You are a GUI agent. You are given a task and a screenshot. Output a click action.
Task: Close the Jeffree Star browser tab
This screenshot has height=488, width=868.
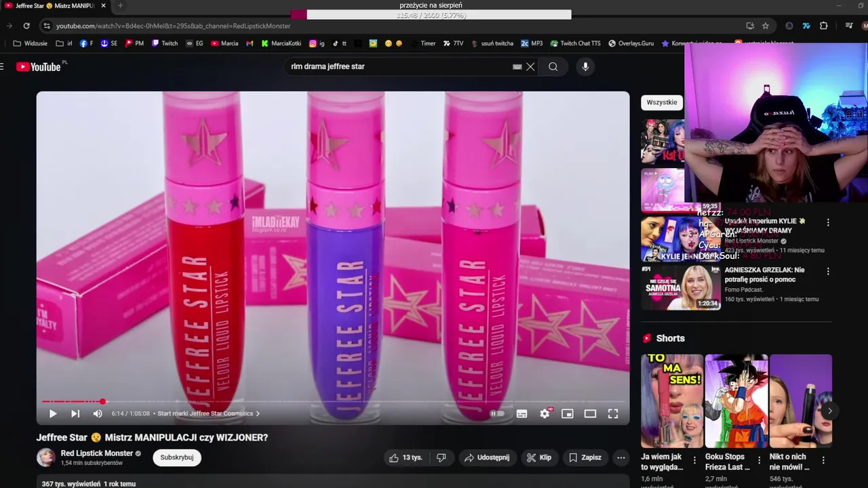102,5
